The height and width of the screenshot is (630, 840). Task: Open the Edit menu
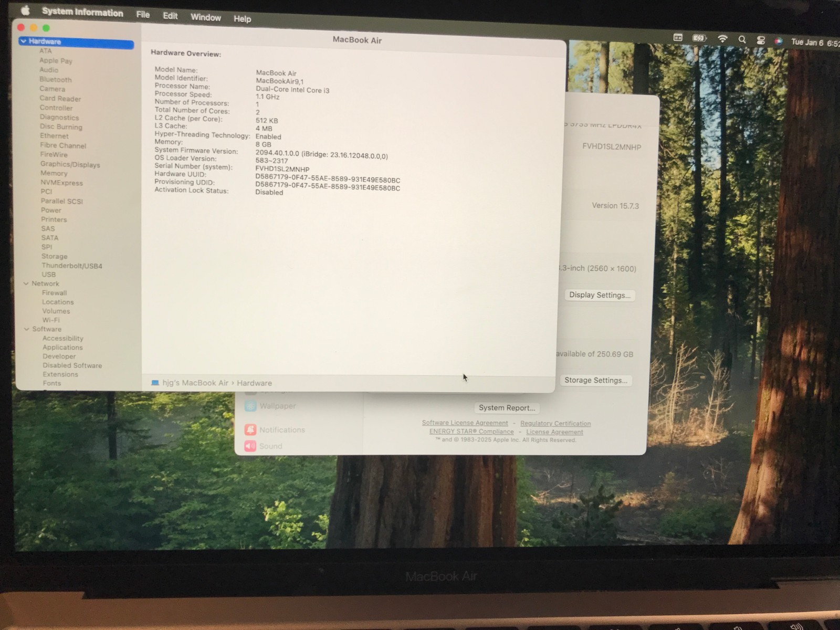pos(170,16)
